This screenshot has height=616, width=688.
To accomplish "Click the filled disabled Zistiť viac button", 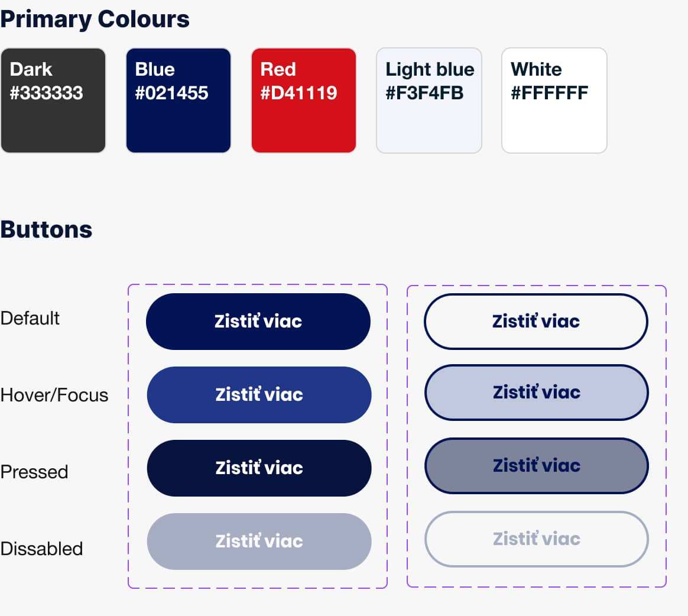I will [259, 542].
